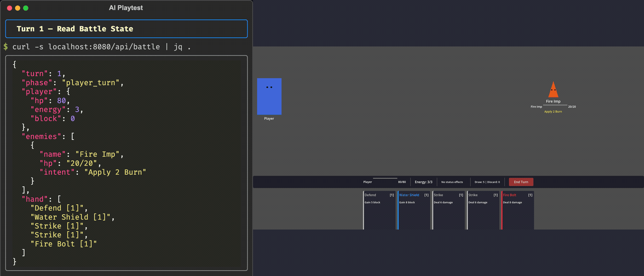Play the Water Shield card
This screenshot has width=644, height=276.
pyautogui.click(x=414, y=209)
